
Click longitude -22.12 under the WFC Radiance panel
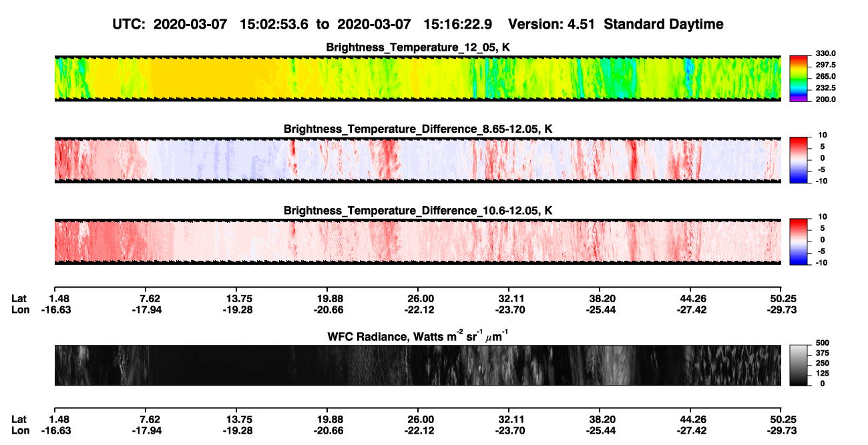[417, 430]
